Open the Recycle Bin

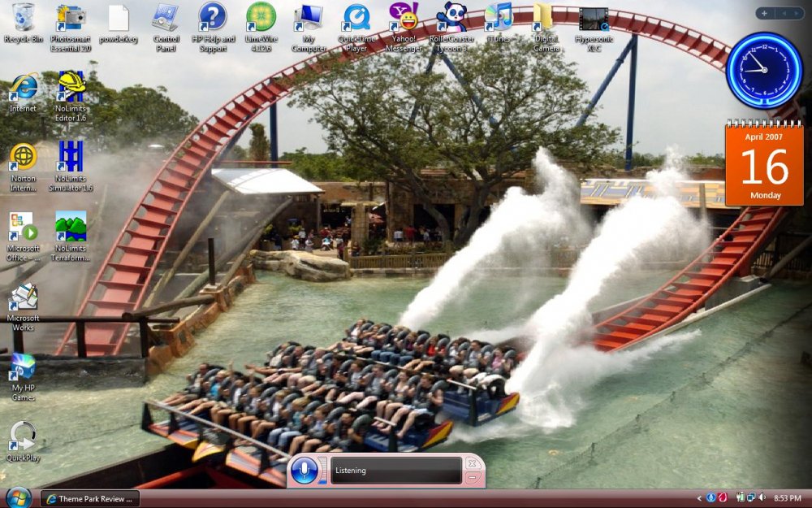pos(24,18)
